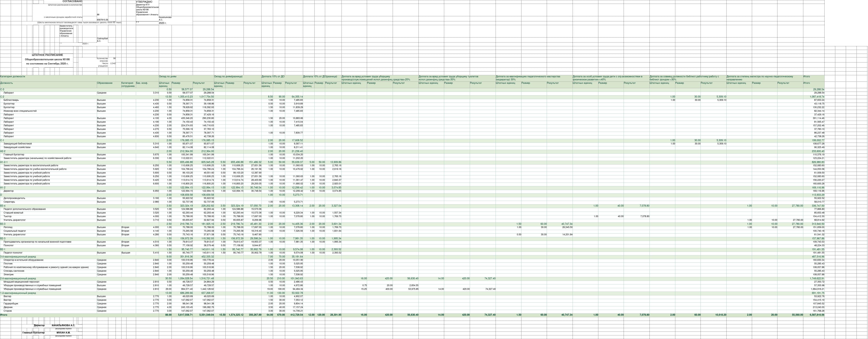
Task: Select the 2-й квалификационный разряд group row
Action: point(18,279)
